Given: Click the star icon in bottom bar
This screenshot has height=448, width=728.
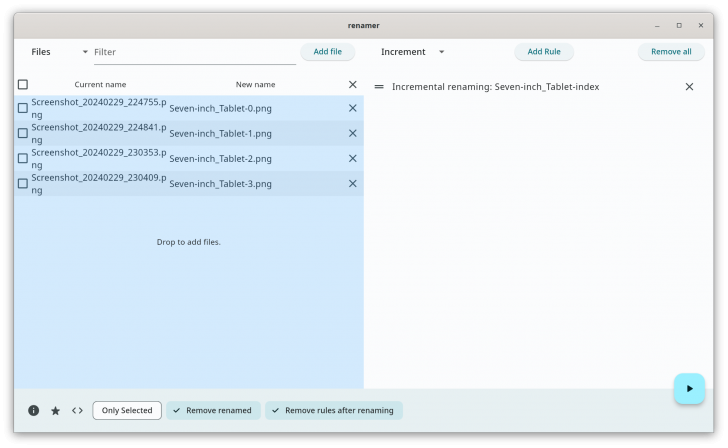Looking at the screenshot, I should tap(55, 410).
